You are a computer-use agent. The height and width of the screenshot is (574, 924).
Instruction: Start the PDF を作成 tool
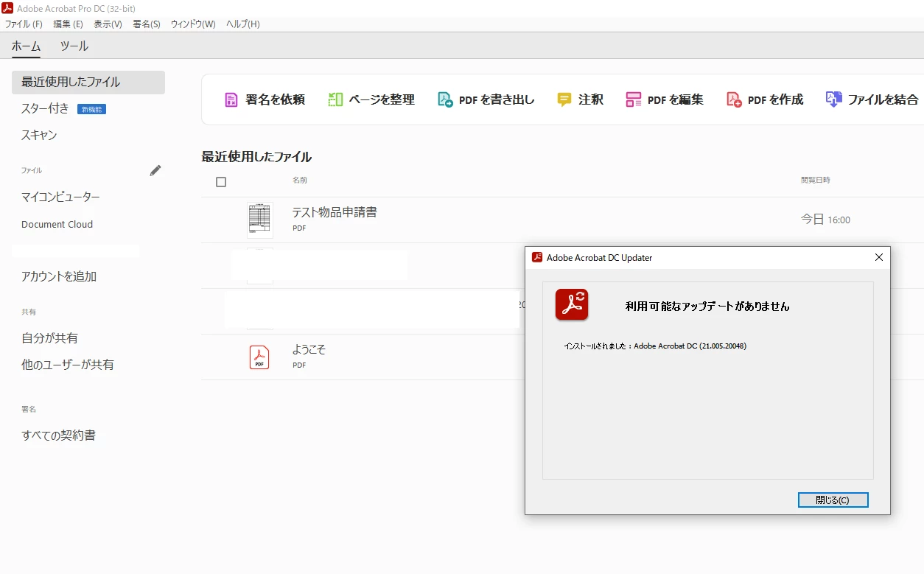(765, 99)
